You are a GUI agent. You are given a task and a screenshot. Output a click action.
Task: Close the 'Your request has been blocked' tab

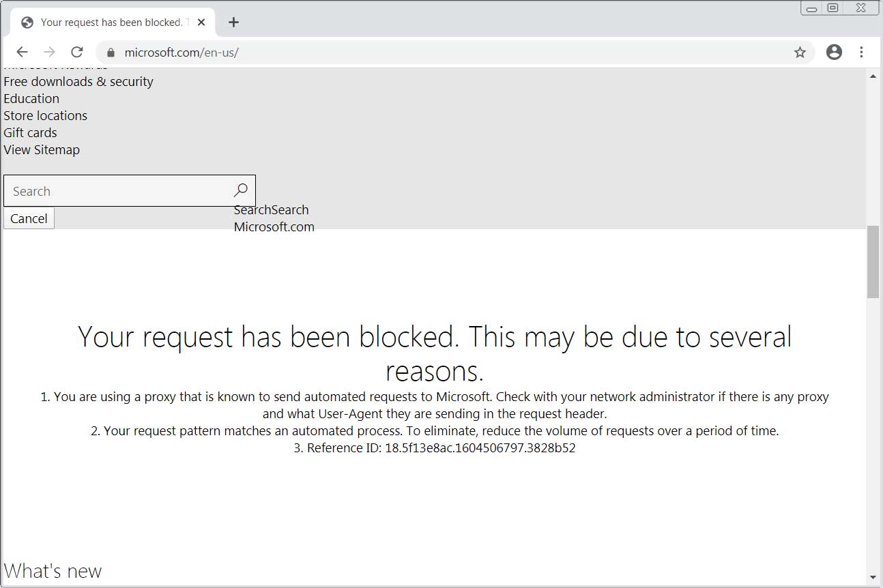click(201, 22)
